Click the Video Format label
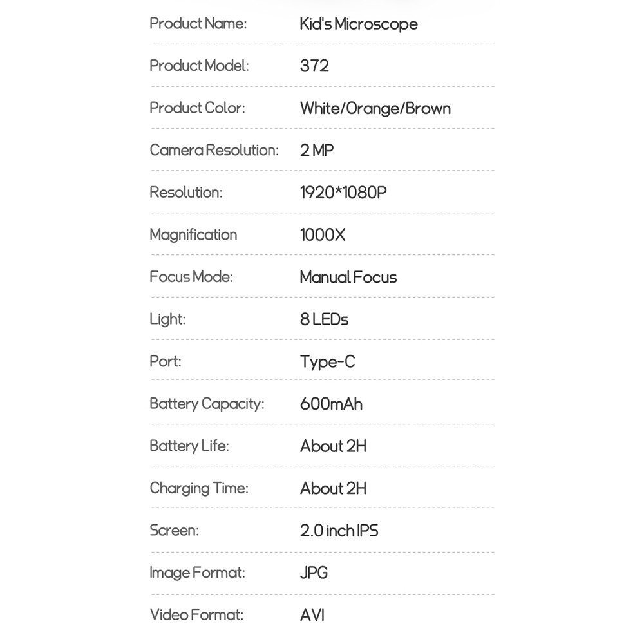This screenshot has height=644, width=644. click(196, 615)
